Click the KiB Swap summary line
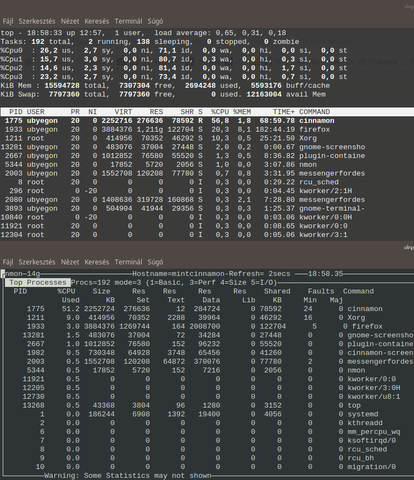This screenshot has height=480, width=414. click(163, 94)
